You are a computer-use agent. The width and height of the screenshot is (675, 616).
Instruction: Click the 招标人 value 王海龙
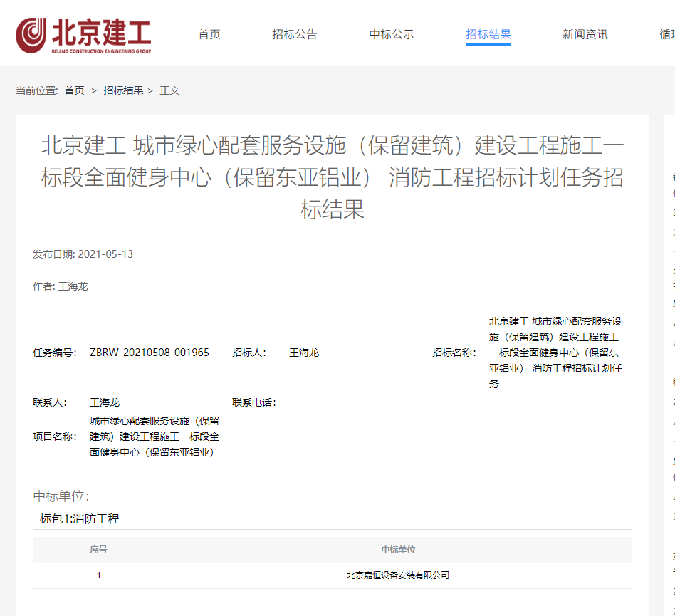click(304, 353)
